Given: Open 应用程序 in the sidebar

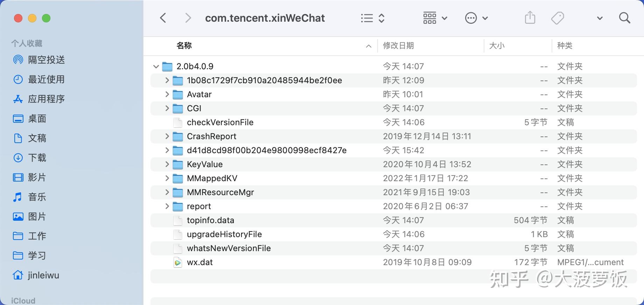Looking at the screenshot, I should (x=46, y=99).
